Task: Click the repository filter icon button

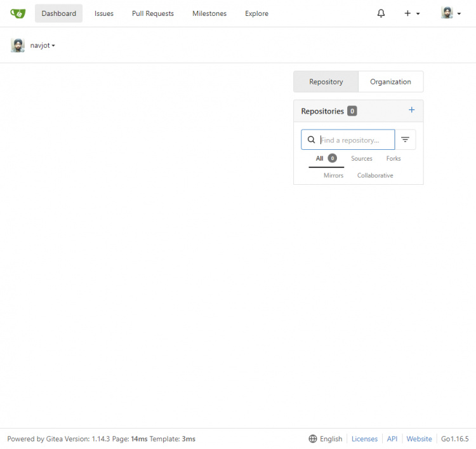Action: click(x=405, y=140)
